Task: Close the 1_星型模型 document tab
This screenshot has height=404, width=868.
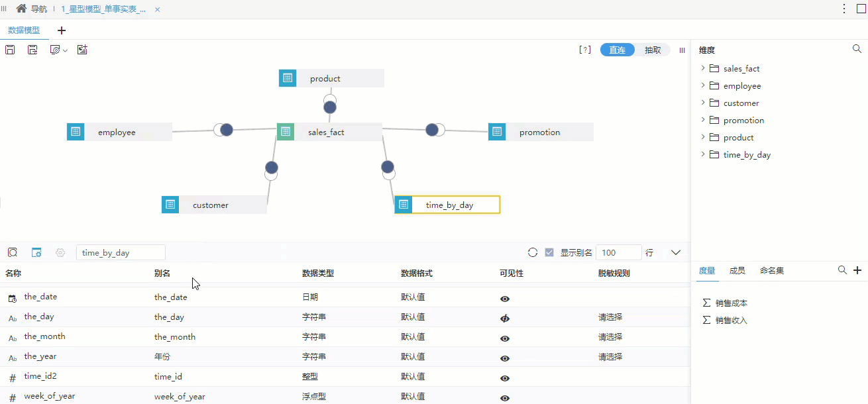Action: click(x=157, y=10)
